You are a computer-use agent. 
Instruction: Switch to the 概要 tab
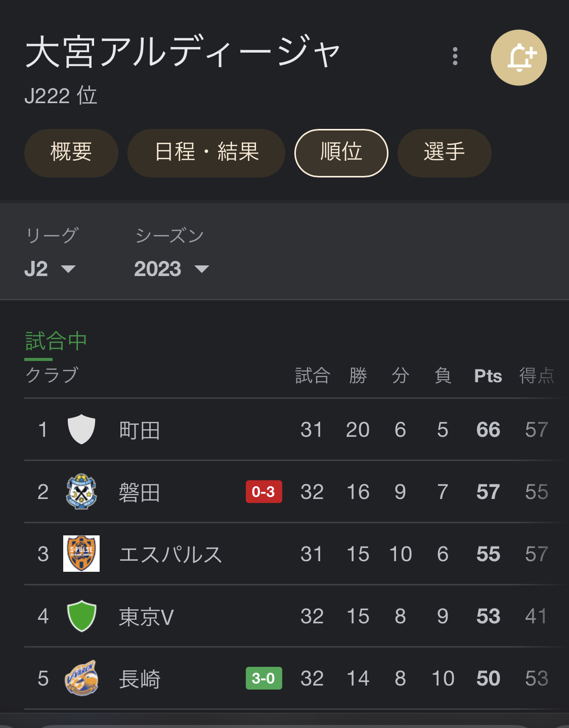(71, 153)
